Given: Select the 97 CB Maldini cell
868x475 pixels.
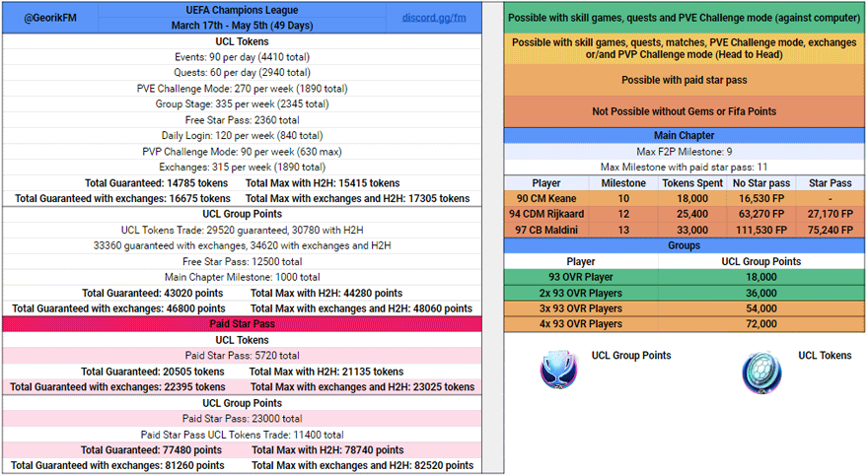Looking at the screenshot, I should click(546, 230).
